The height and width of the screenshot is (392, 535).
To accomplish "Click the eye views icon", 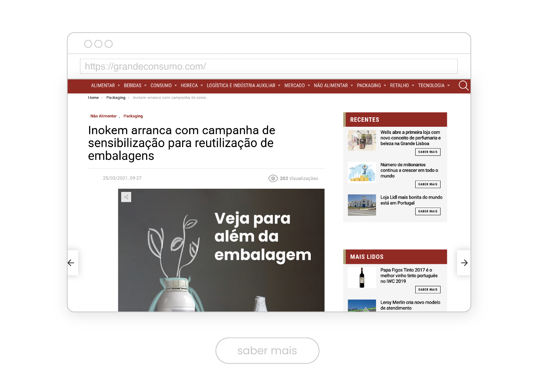I will point(273,178).
